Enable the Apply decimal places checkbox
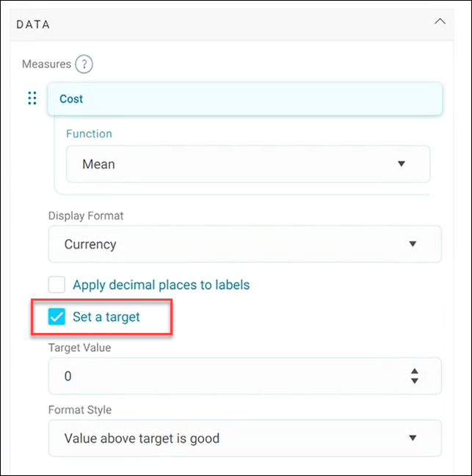 pyautogui.click(x=57, y=285)
